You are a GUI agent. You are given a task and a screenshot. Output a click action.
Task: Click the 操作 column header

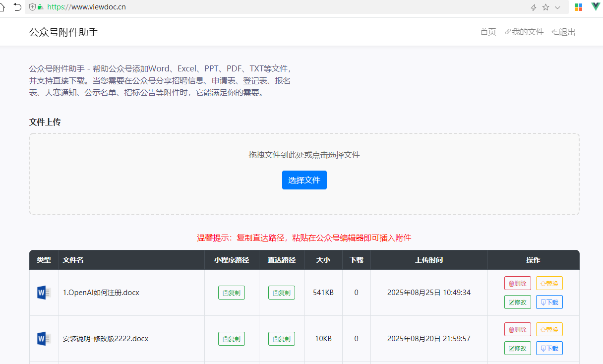click(534, 260)
